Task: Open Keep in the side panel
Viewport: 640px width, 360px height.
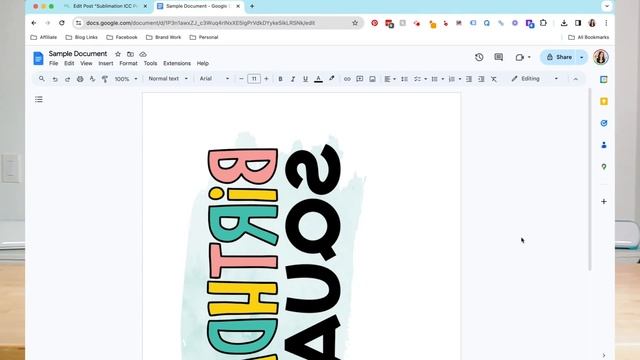Action: click(604, 101)
